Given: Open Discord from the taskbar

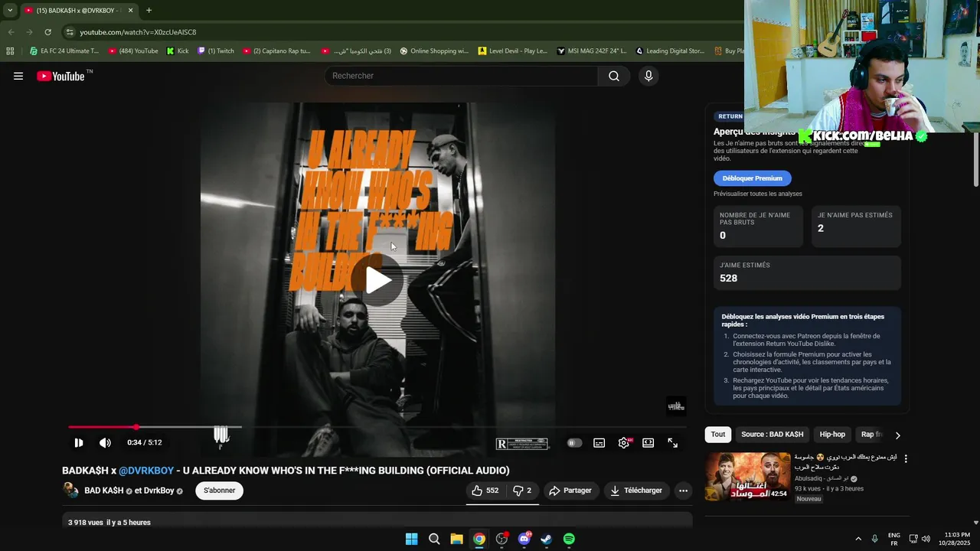Looking at the screenshot, I should tap(524, 539).
